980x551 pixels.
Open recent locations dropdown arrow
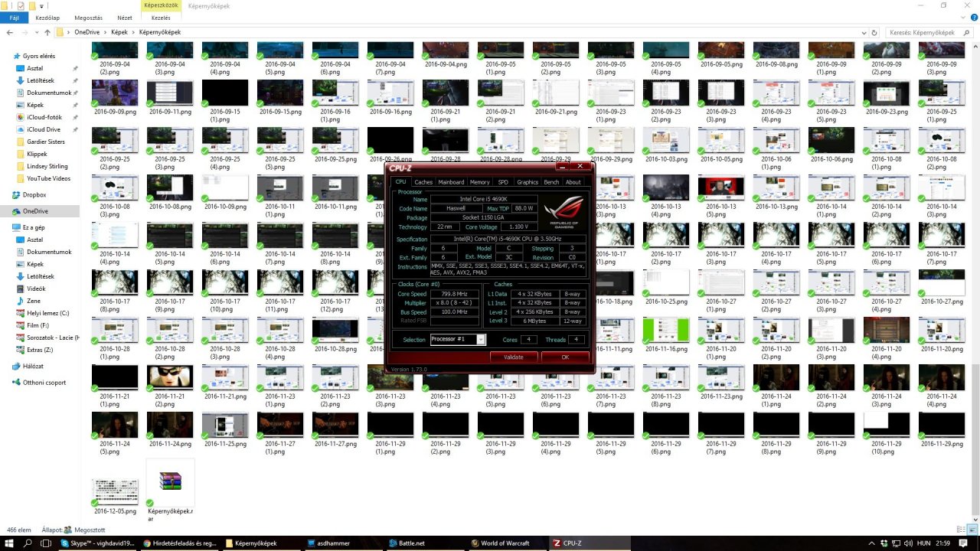(x=37, y=33)
